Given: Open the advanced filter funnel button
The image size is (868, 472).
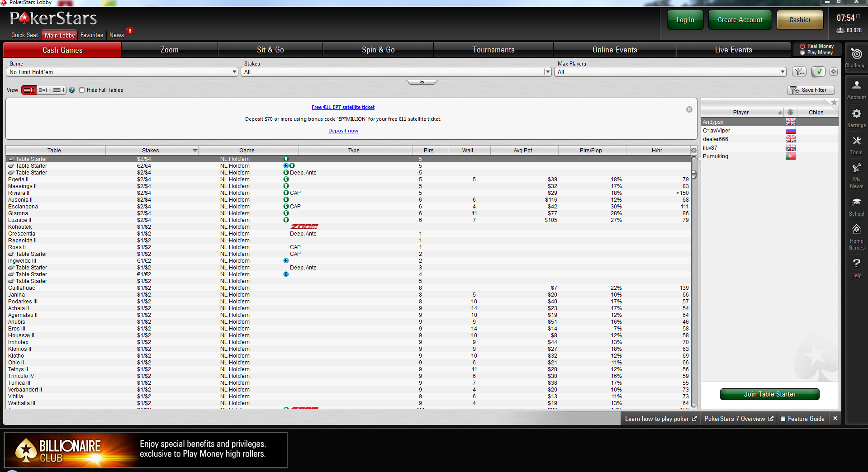Looking at the screenshot, I should tap(799, 71).
